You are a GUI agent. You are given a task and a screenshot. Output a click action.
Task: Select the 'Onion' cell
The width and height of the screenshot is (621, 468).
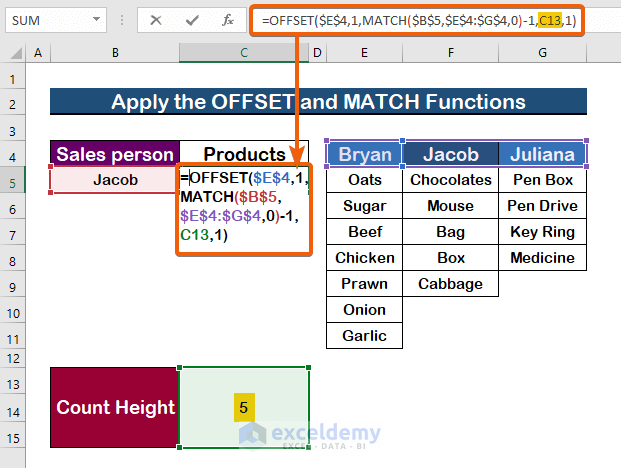pyautogui.click(x=364, y=310)
